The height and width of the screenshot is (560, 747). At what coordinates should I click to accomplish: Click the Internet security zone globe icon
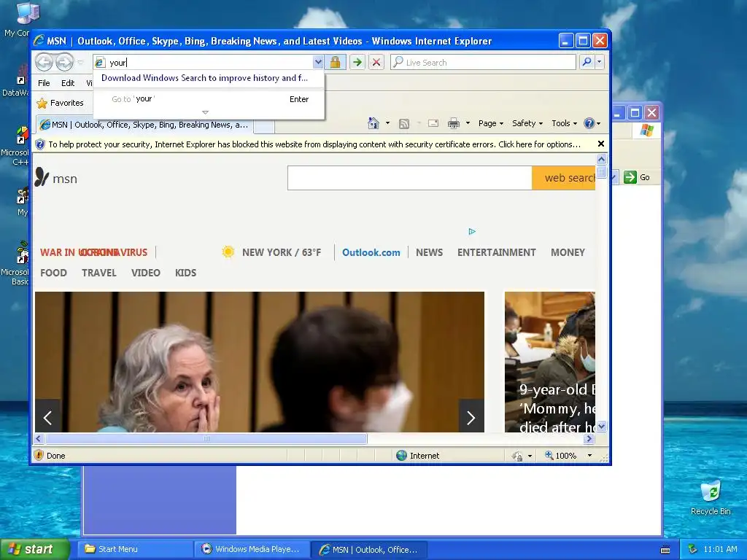(x=402, y=456)
